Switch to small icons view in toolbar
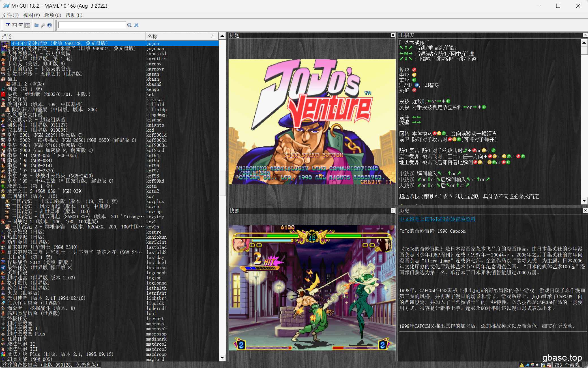The image size is (588, 368). click(14, 25)
